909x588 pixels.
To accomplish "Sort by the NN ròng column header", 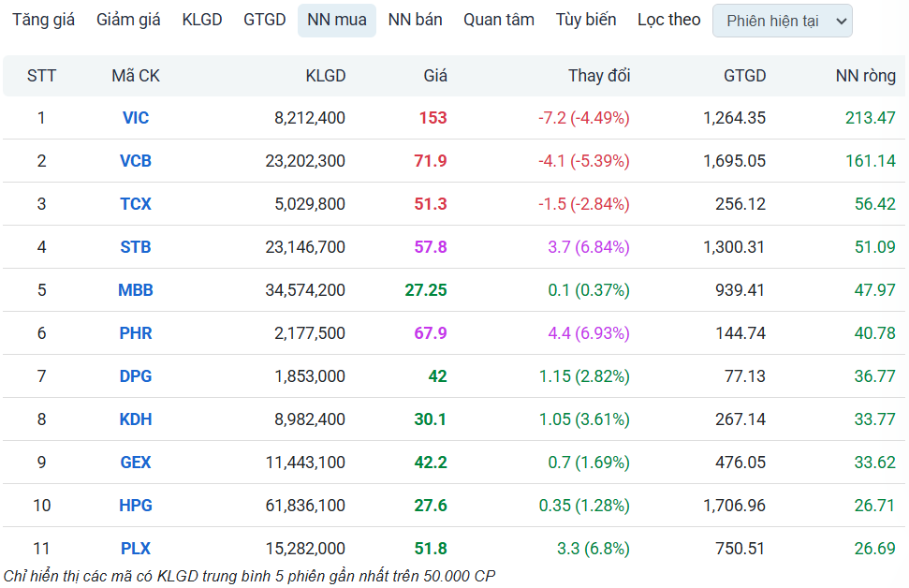I will [865, 76].
